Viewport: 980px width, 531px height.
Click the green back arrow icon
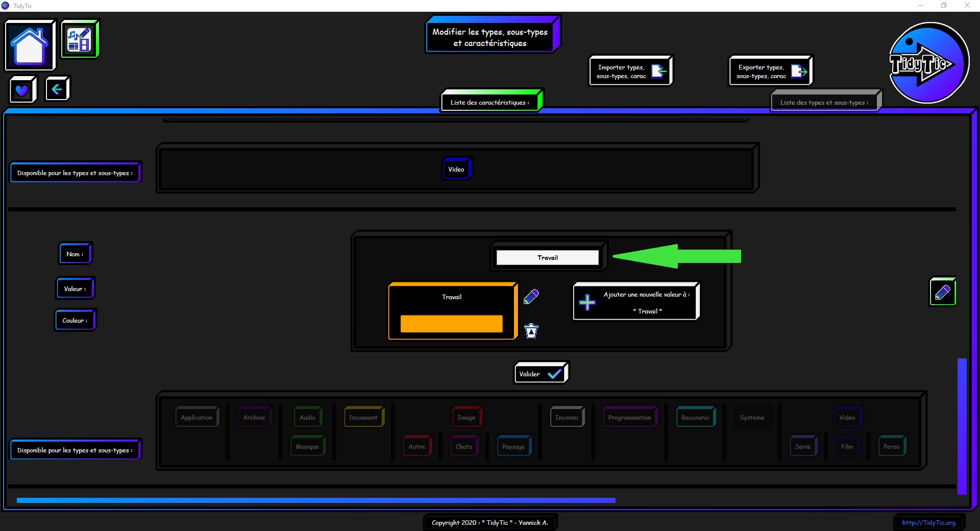coord(57,89)
